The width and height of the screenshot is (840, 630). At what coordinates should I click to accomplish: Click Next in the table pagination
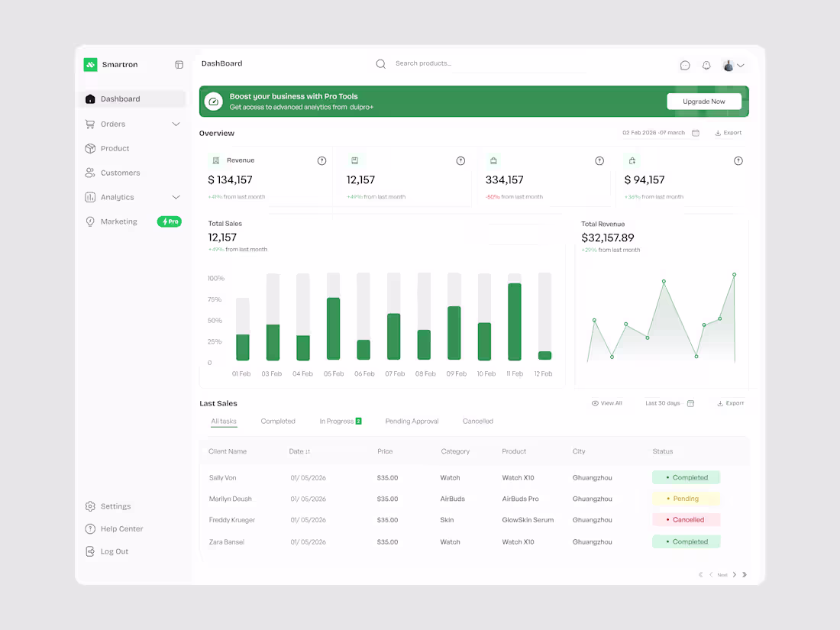click(x=722, y=574)
